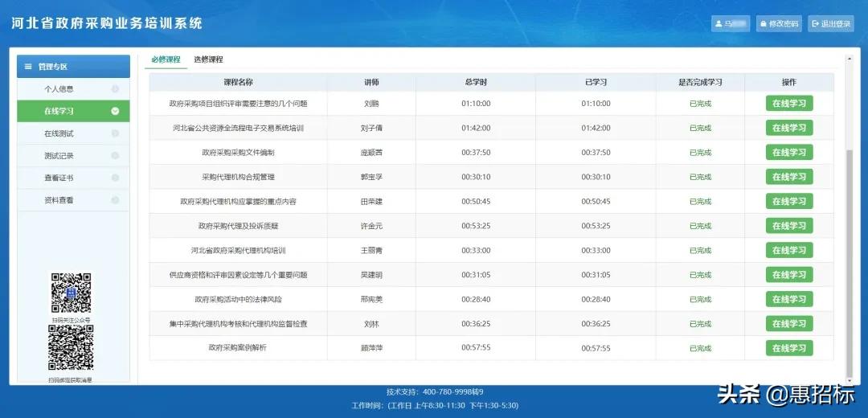Click circle indicator next to 个人信息
This screenshot has height=418, width=868.
[x=115, y=88]
